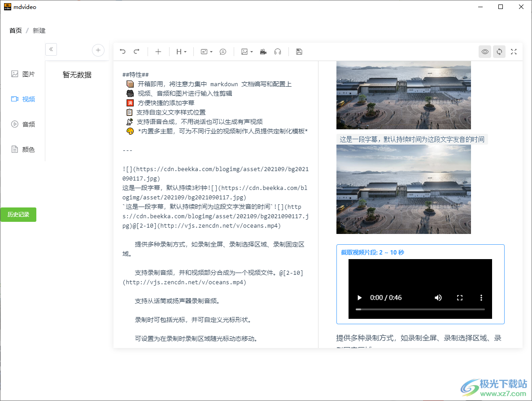This screenshot has width=532, height=401.
Task: Redo the last undone edit
Action: pos(136,52)
